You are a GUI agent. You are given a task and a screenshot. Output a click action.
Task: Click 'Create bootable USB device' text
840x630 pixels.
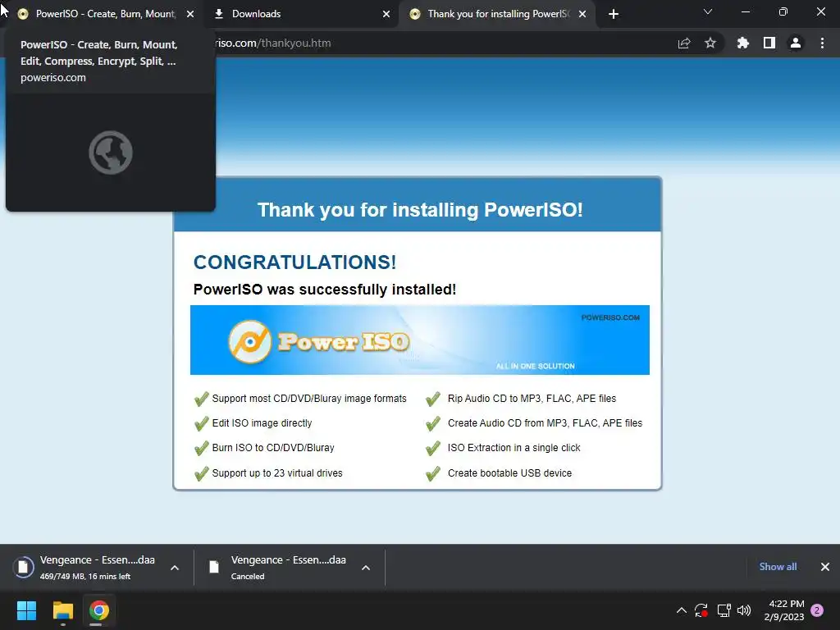[x=509, y=473]
